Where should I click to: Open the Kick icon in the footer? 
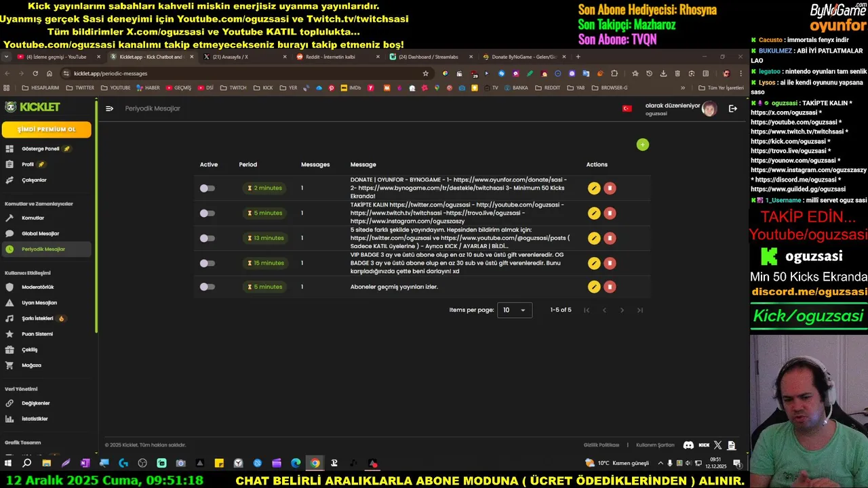click(704, 445)
